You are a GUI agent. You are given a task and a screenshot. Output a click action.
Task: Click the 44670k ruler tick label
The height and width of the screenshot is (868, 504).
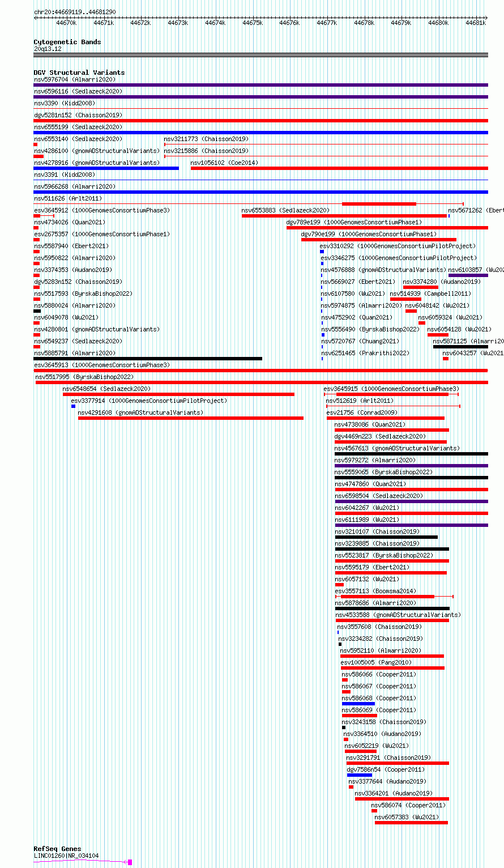[x=66, y=23]
